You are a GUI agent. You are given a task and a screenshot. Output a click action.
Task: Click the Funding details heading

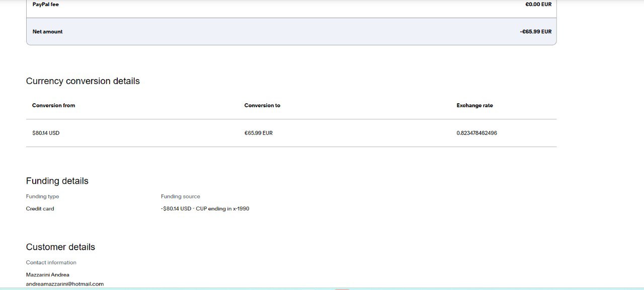(57, 181)
